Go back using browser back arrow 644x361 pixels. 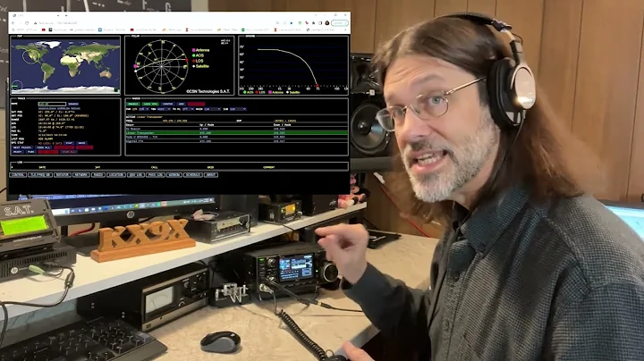click(x=13, y=23)
